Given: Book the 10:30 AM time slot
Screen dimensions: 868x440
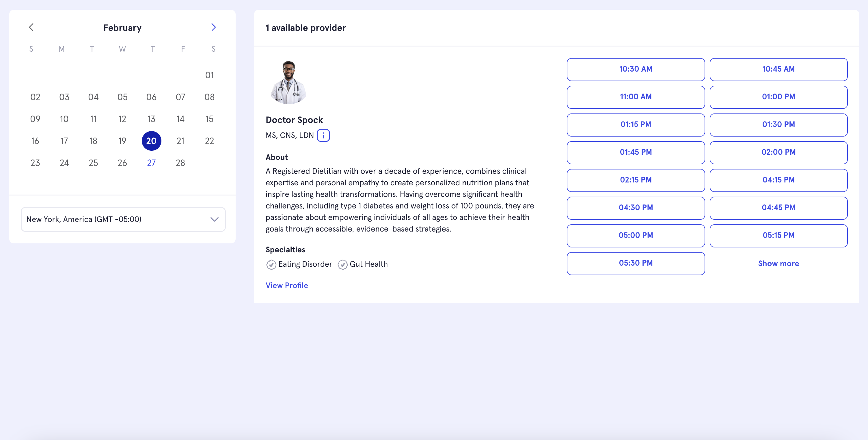Looking at the screenshot, I should [x=636, y=69].
